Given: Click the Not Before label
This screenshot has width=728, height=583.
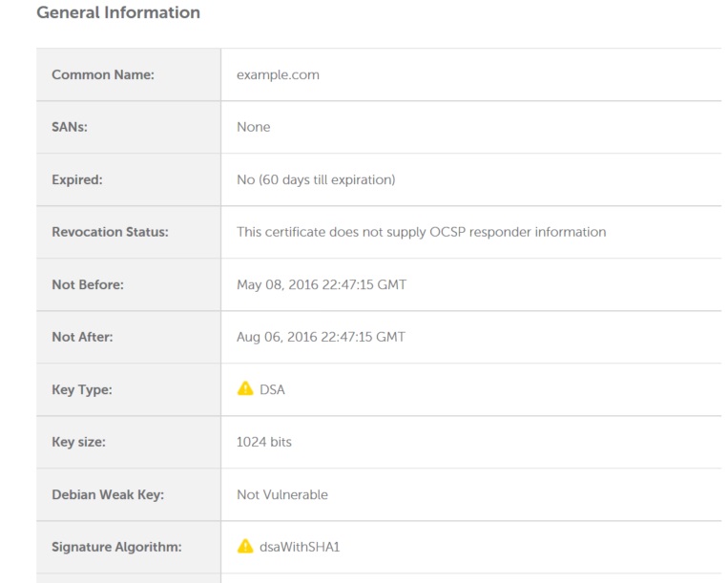Looking at the screenshot, I should pyautogui.click(x=88, y=284).
